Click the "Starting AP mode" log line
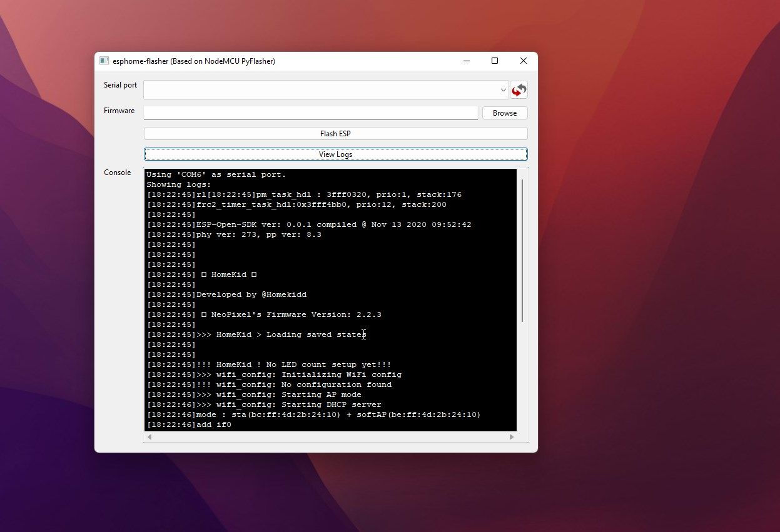The height and width of the screenshot is (532, 780). pos(254,394)
